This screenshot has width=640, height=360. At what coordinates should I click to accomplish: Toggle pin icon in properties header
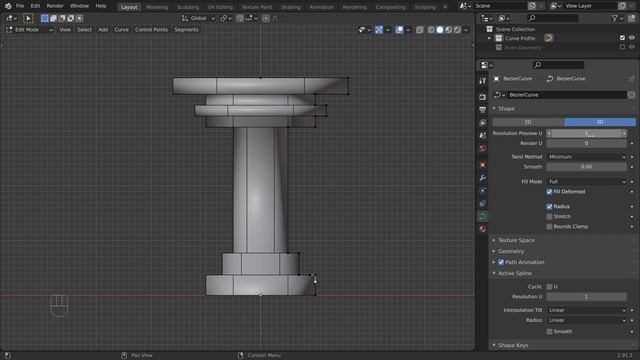point(632,78)
